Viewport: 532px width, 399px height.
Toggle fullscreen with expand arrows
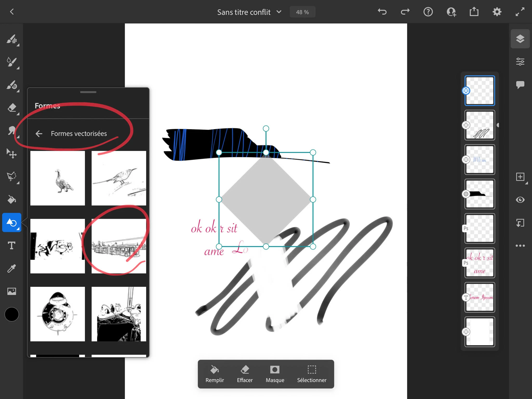pyautogui.click(x=520, y=12)
